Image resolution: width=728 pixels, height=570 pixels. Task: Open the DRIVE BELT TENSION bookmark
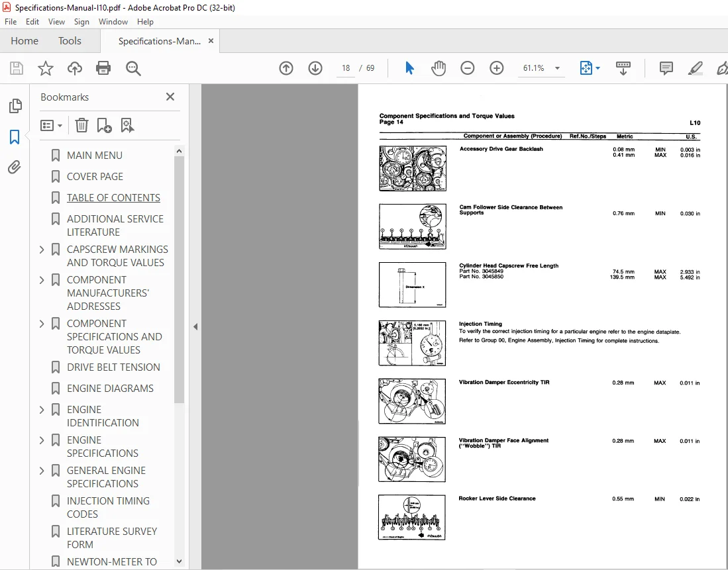(x=113, y=367)
